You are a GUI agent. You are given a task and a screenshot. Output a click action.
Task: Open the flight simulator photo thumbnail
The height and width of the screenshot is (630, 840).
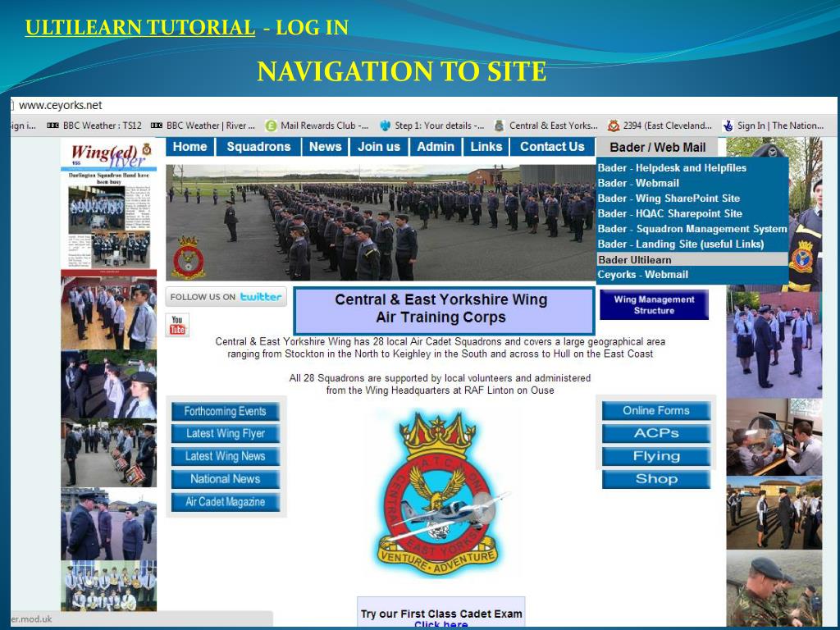point(774,437)
